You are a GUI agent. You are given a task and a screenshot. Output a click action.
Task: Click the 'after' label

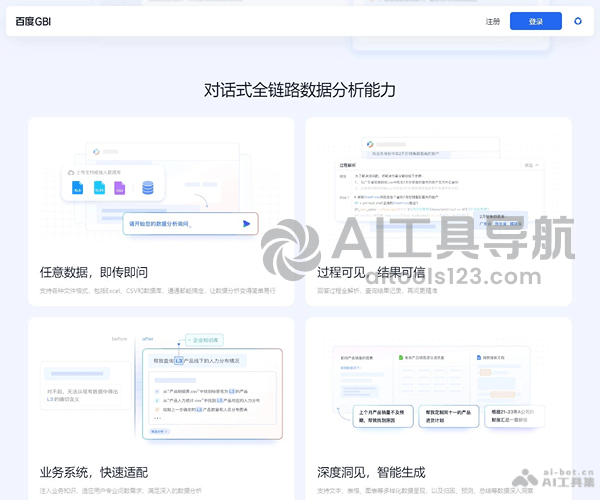click(x=148, y=339)
